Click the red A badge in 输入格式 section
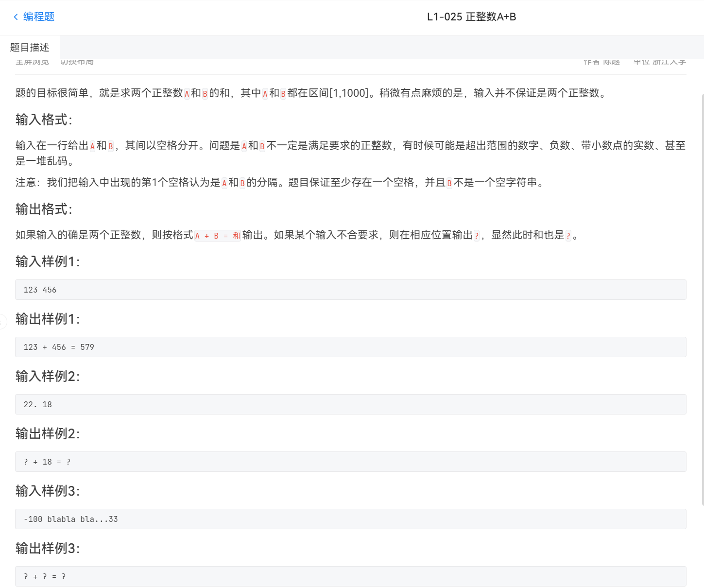 coord(93,145)
